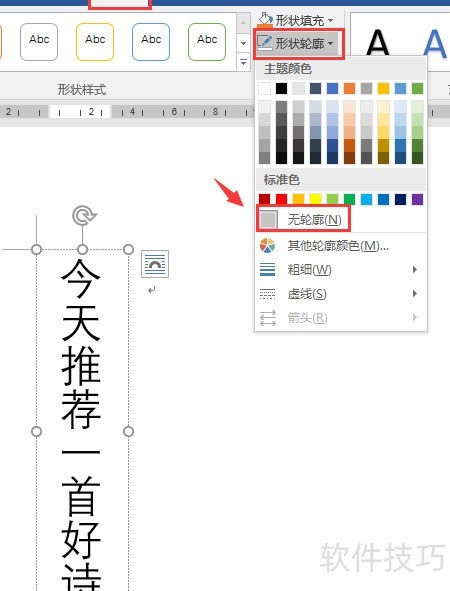
Task: Open submenu arrow on the 粗细 row
Action: point(415,269)
